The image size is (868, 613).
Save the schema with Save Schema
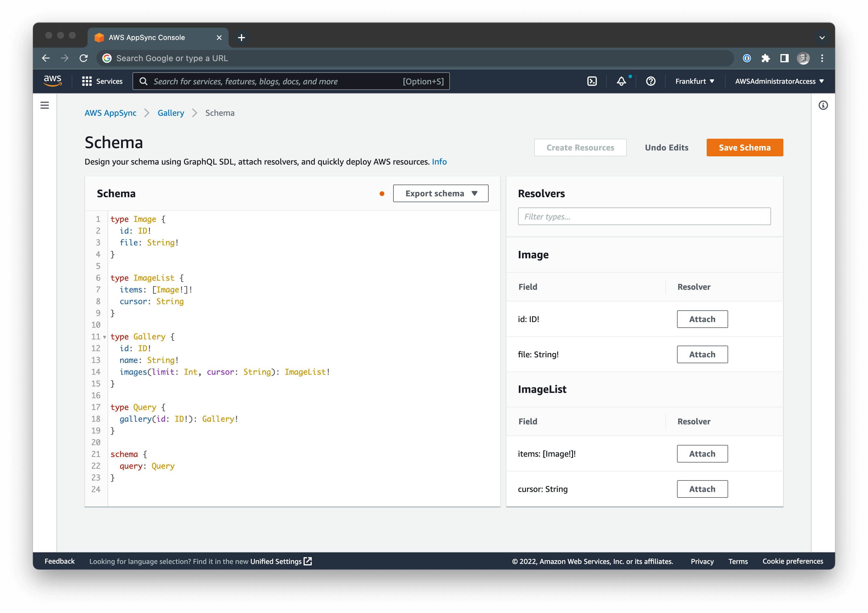744,148
